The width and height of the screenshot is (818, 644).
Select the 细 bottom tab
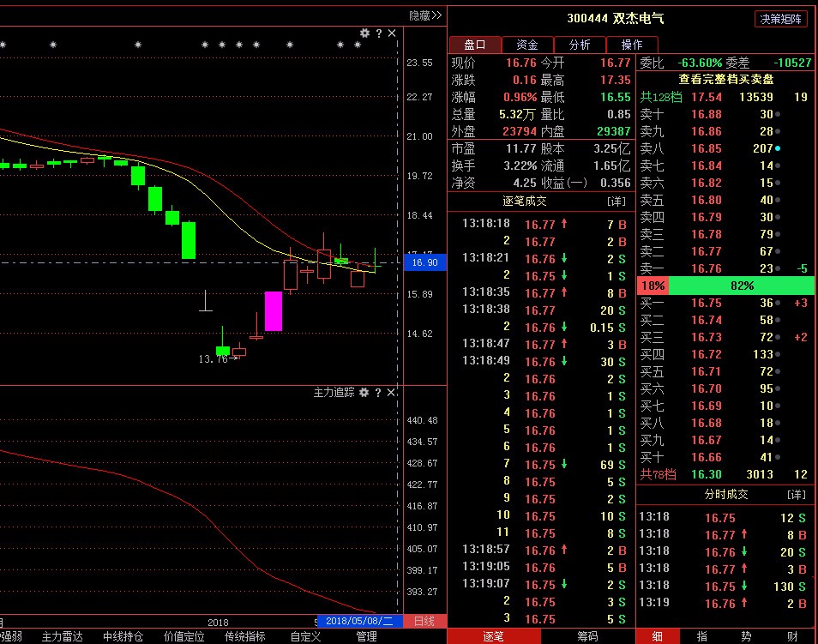(658, 636)
